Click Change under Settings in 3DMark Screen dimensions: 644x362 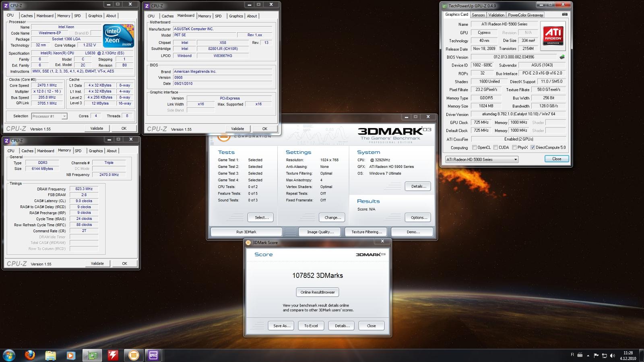tap(332, 217)
